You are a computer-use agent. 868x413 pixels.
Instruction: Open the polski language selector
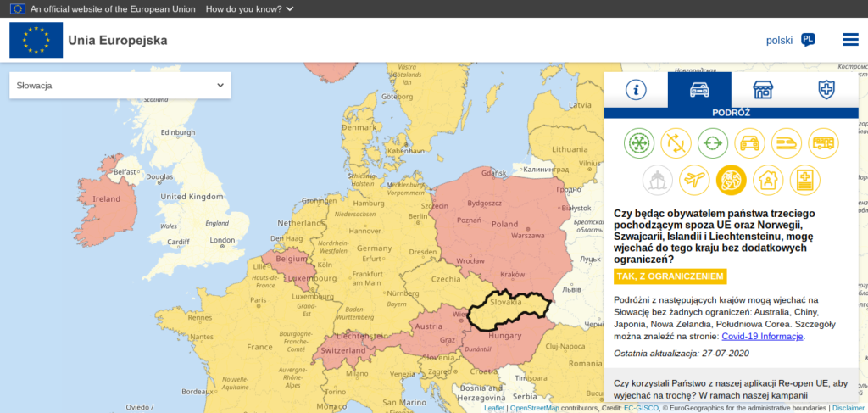(x=790, y=40)
